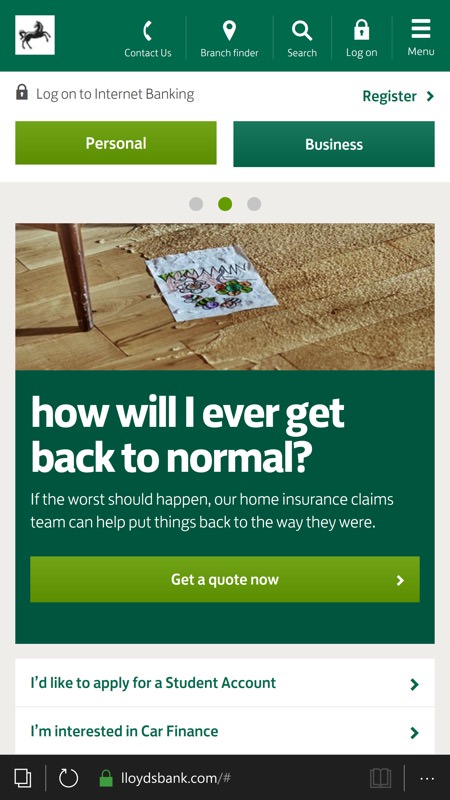Select the second carousel dot

(x=225, y=204)
